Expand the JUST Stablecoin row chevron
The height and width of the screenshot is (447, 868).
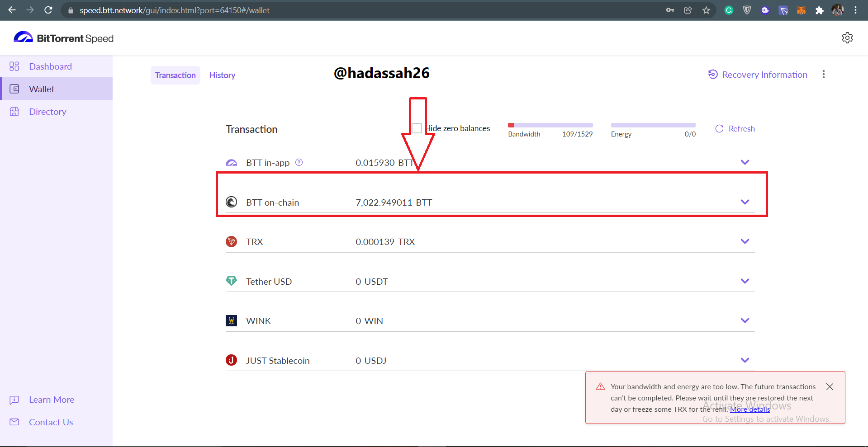point(745,360)
